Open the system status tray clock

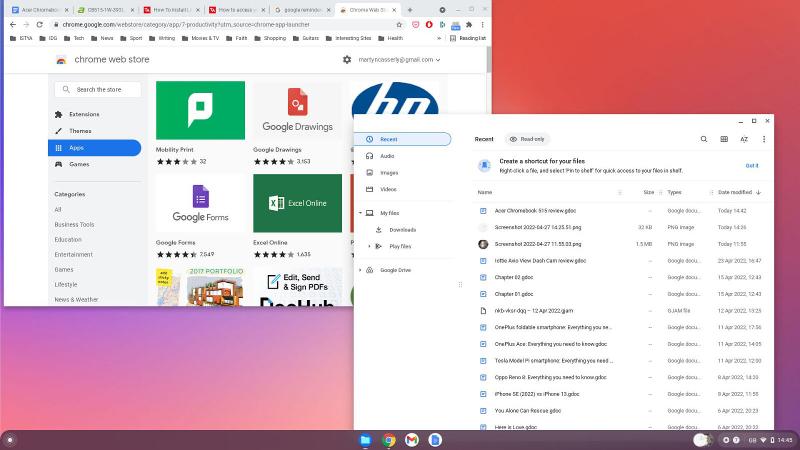[785, 440]
